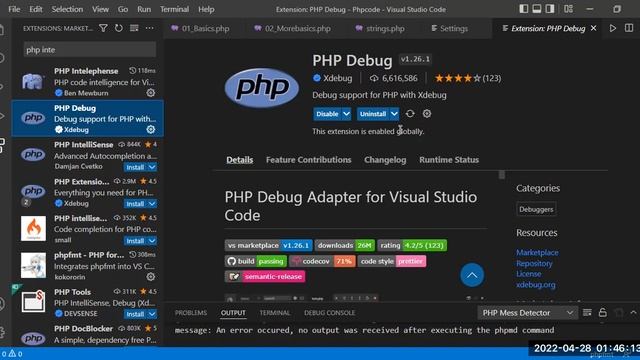Open manage gear for phpfmt extension
This screenshot has width=640, height=360.
151,277
